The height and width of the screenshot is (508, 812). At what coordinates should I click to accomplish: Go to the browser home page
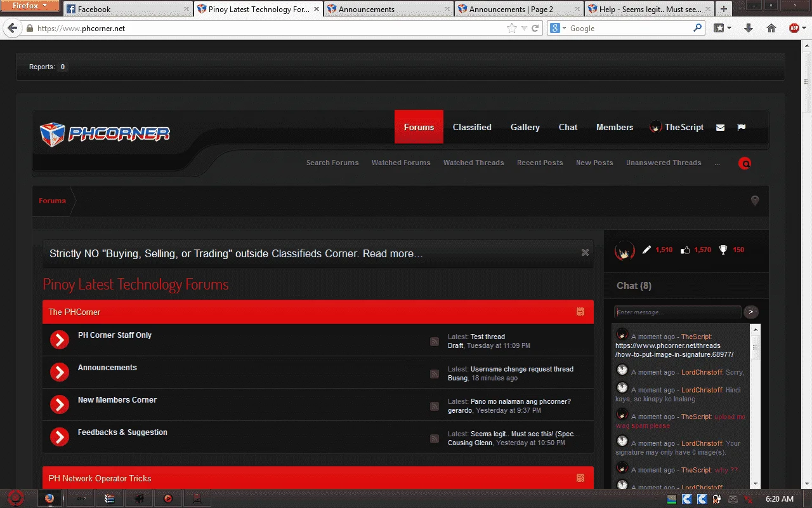tap(771, 28)
